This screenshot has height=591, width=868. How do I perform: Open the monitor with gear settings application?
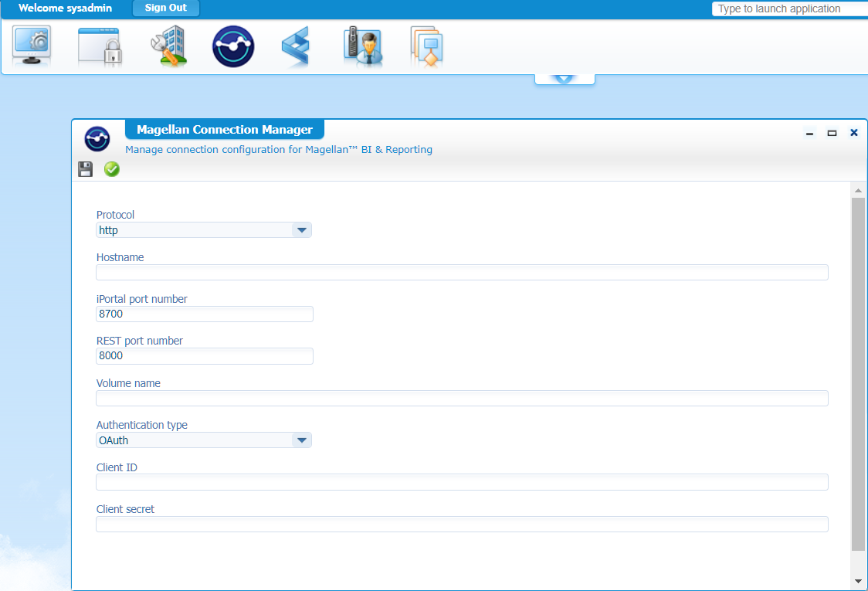click(32, 46)
